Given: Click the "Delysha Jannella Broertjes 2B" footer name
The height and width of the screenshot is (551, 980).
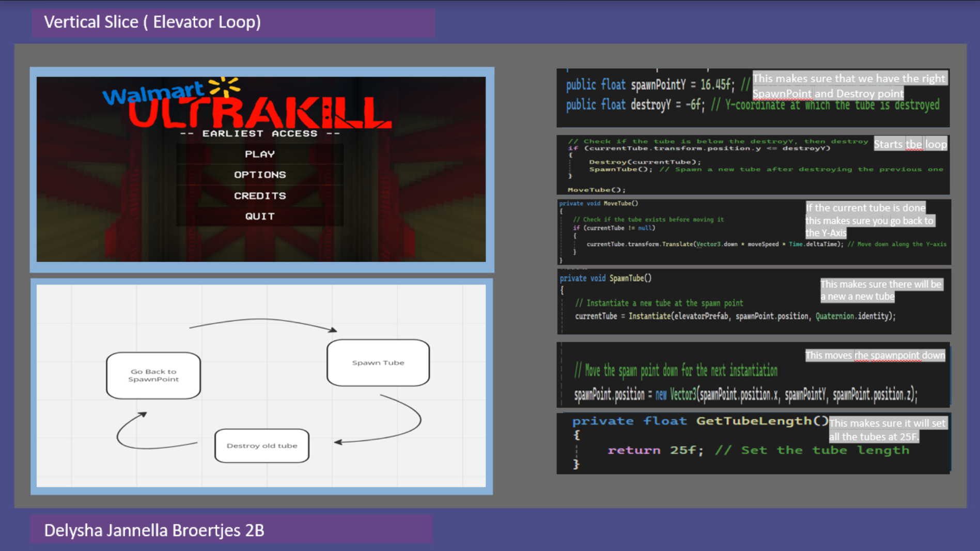Looking at the screenshot, I should pyautogui.click(x=154, y=530).
